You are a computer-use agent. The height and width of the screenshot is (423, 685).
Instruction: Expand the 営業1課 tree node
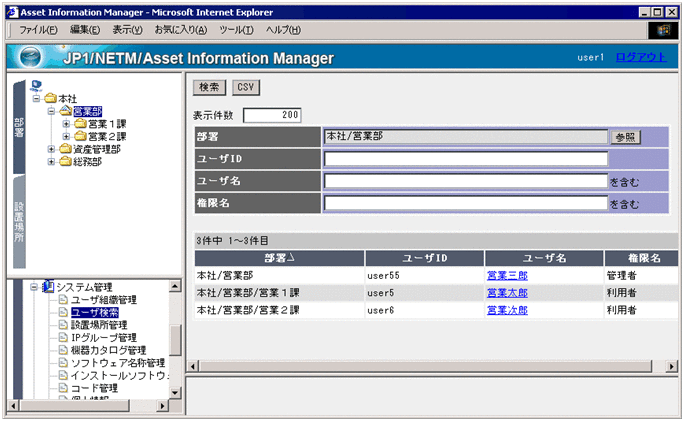pos(66,124)
